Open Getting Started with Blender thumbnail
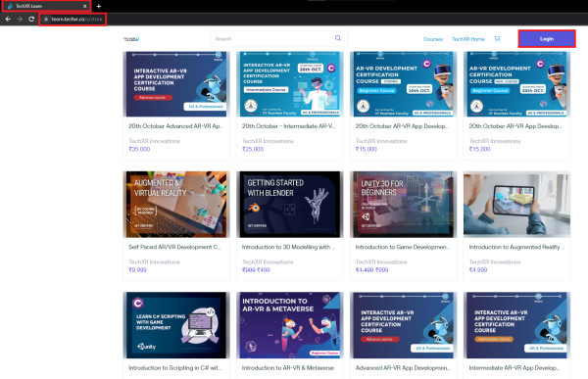This screenshot has width=588, height=379. click(289, 205)
